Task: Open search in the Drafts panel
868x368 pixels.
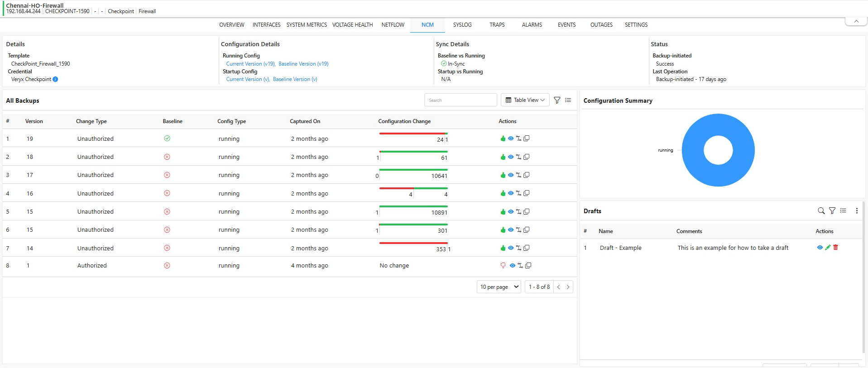Action: pos(821,211)
